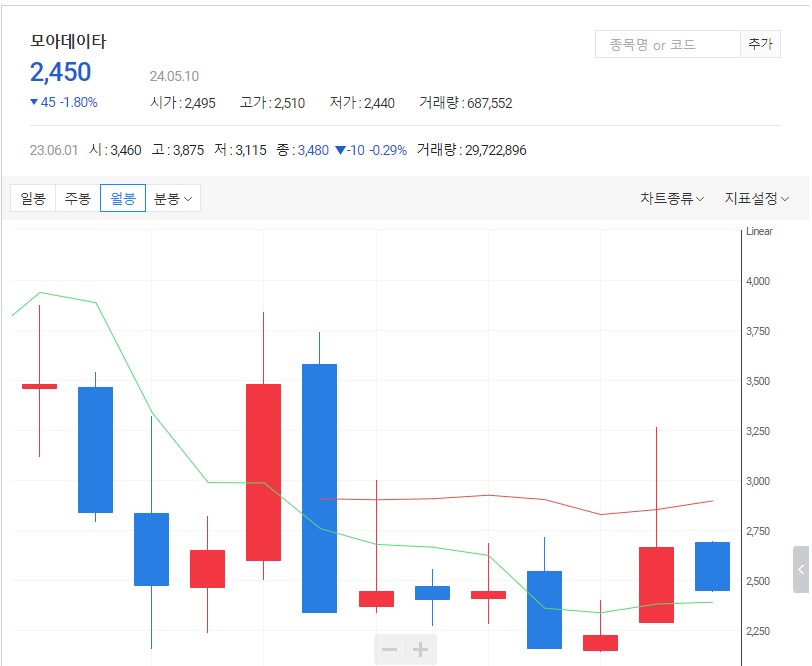Select the 월봉 monthly candle view
812x666 pixels.
click(x=123, y=198)
